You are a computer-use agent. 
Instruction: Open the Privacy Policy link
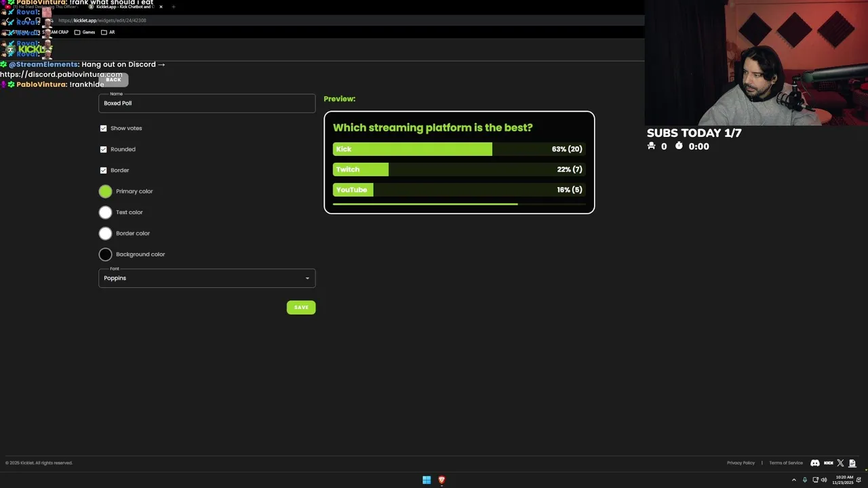point(741,463)
